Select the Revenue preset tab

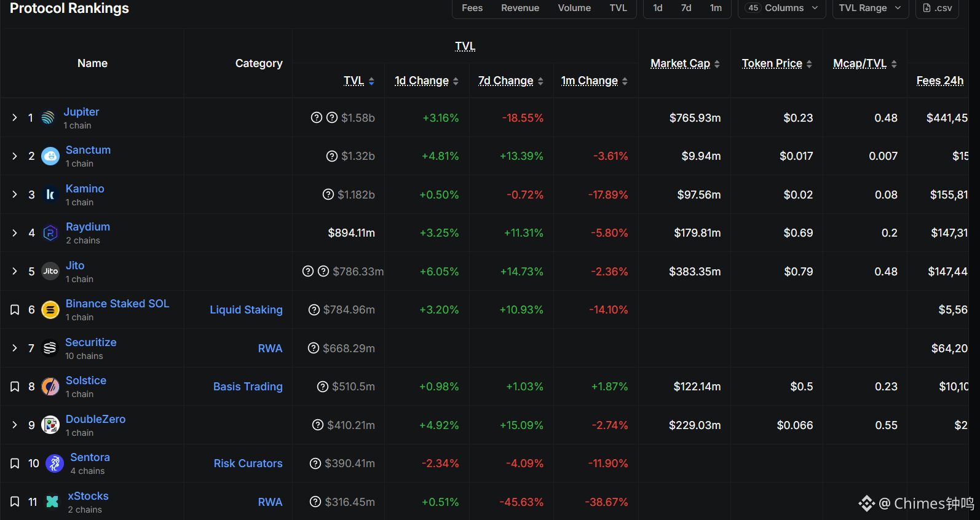click(x=520, y=8)
